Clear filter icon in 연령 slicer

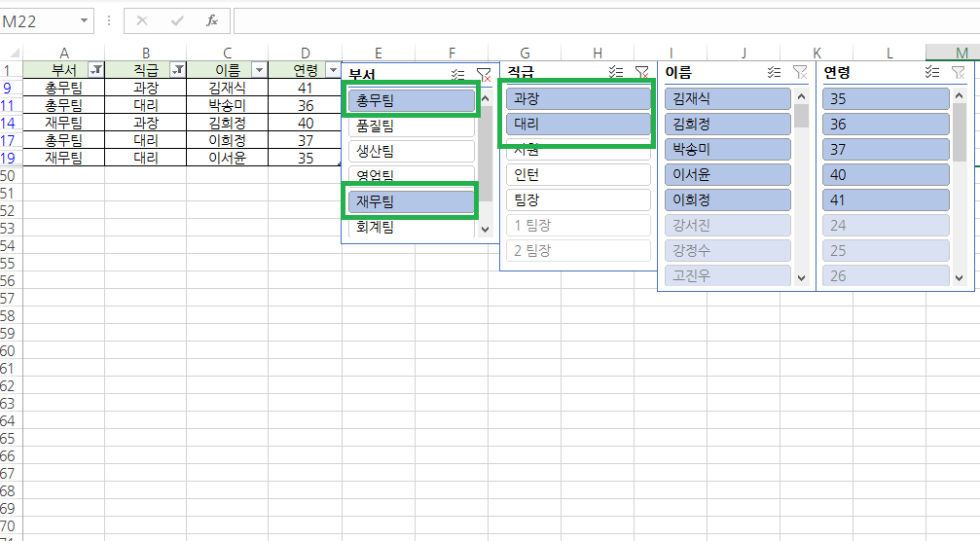coord(959,72)
